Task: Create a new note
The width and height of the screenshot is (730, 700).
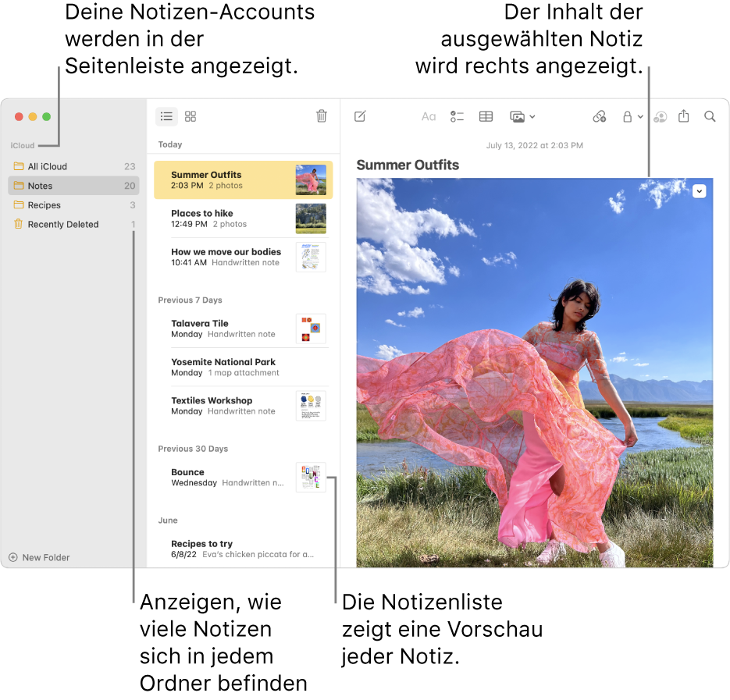Action: point(360,116)
